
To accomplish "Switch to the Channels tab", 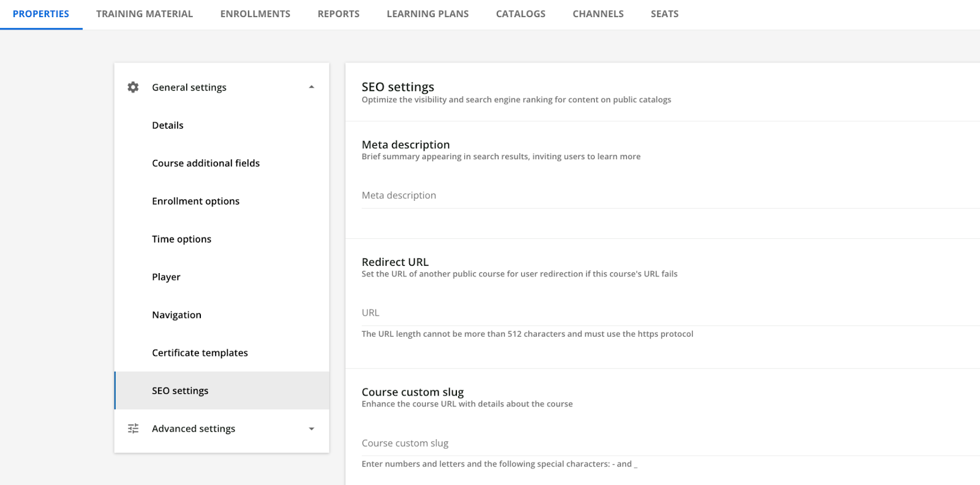I will point(598,14).
